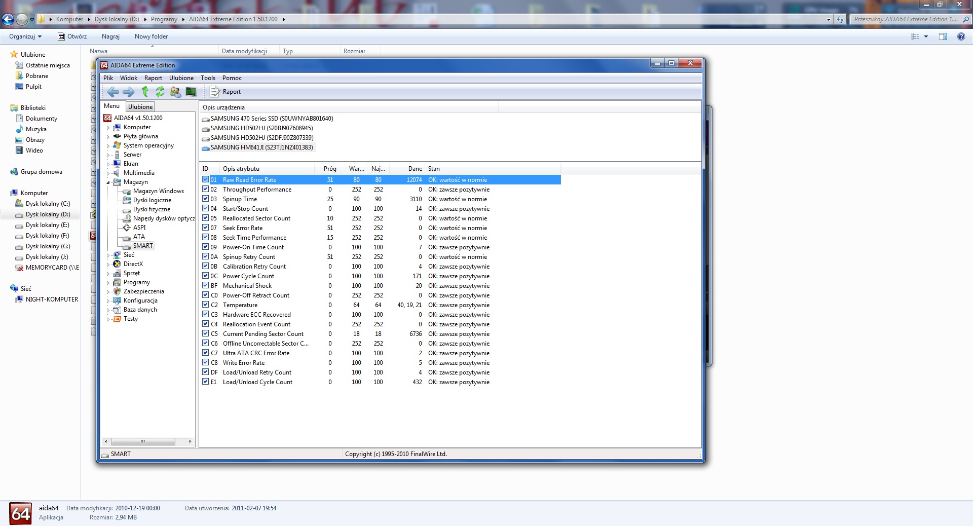Select the Sprzęt hardware icon in tree
The height and width of the screenshot is (526, 980).
click(117, 273)
